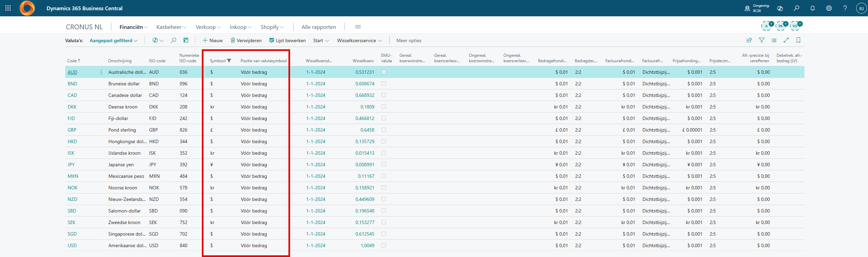Tick the EMU-valuta checkbox for AUD
Screen dimensions: 868x257
(384, 72)
